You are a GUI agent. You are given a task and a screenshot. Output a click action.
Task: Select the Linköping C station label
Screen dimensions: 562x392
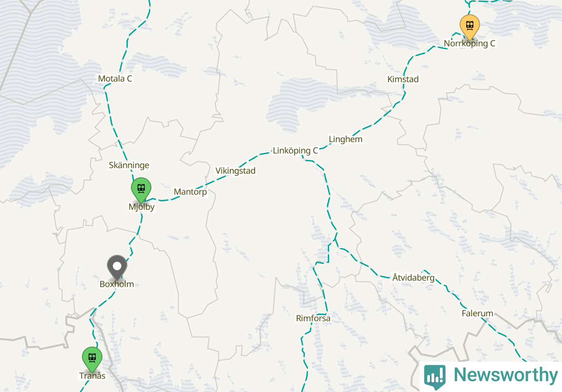point(296,151)
